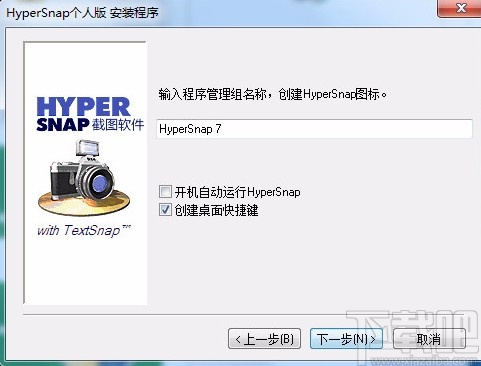Screen dimensions: 481x366
Task: Click the 输入程序管理组名称 instruction text
Action: pos(273,94)
